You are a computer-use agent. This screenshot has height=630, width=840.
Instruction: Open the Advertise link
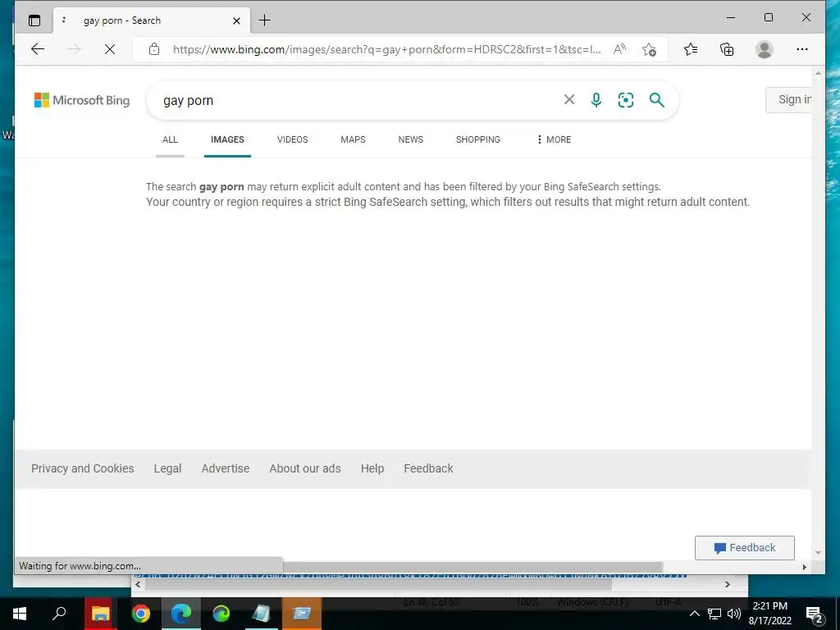pyautogui.click(x=226, y=468)
